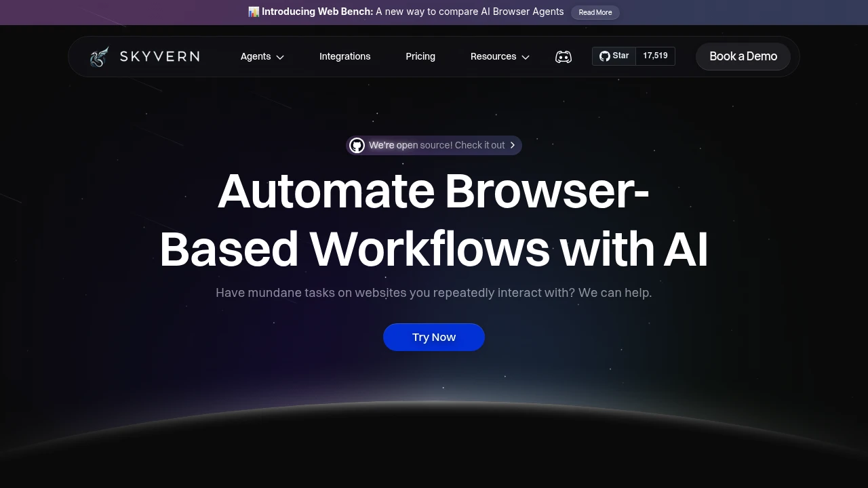Click the Web Bench chart icon in announcement bar
The width and height of the screenshot is (868, 488).
coord(254,12)
